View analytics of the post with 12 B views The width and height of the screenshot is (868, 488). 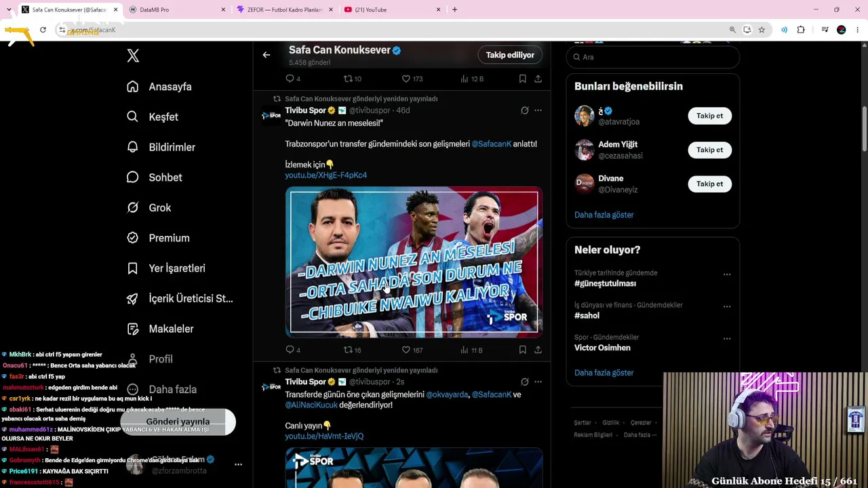[x=471, y=79]
